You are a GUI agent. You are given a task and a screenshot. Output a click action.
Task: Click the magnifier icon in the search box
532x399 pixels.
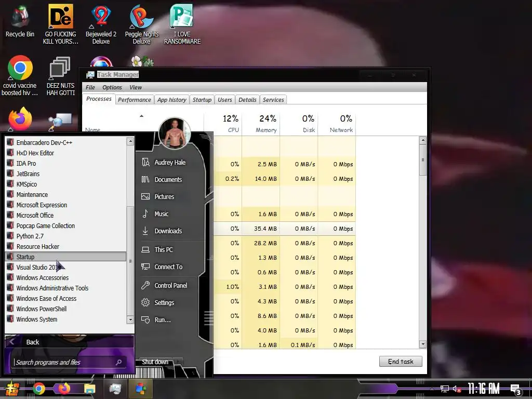point(119,362)
